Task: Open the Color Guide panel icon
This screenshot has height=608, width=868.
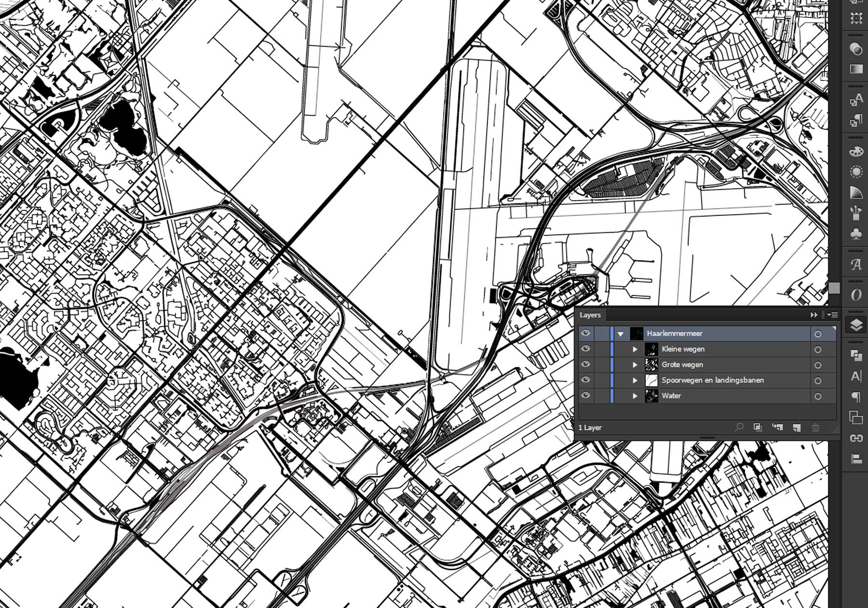Action: click(856, 193)
